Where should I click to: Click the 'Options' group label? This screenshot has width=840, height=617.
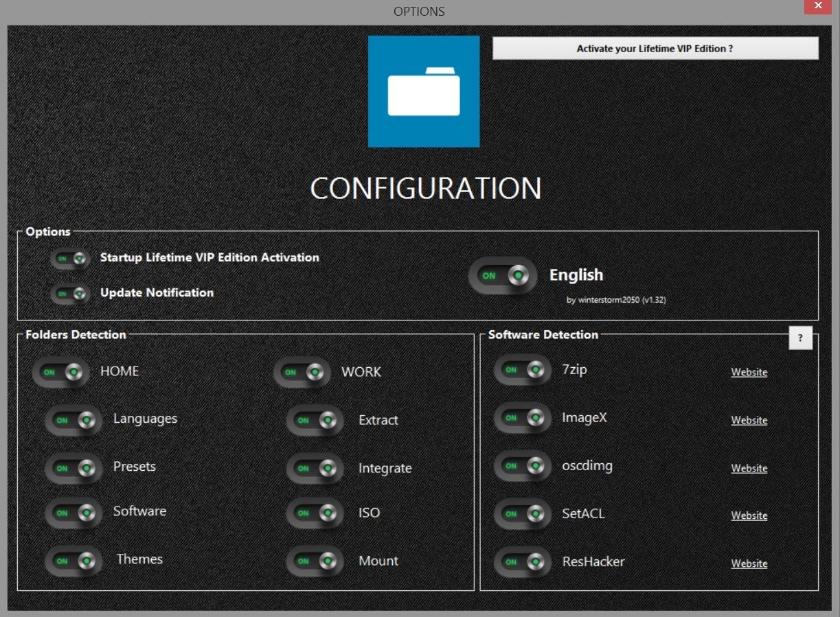(x=48, y=232)
